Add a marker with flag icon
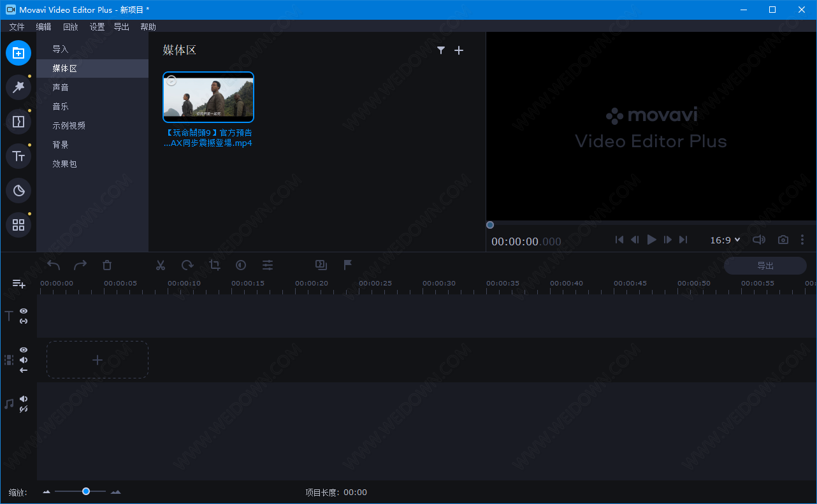Screen dimensions: 817x504 [x=348, y=265]
